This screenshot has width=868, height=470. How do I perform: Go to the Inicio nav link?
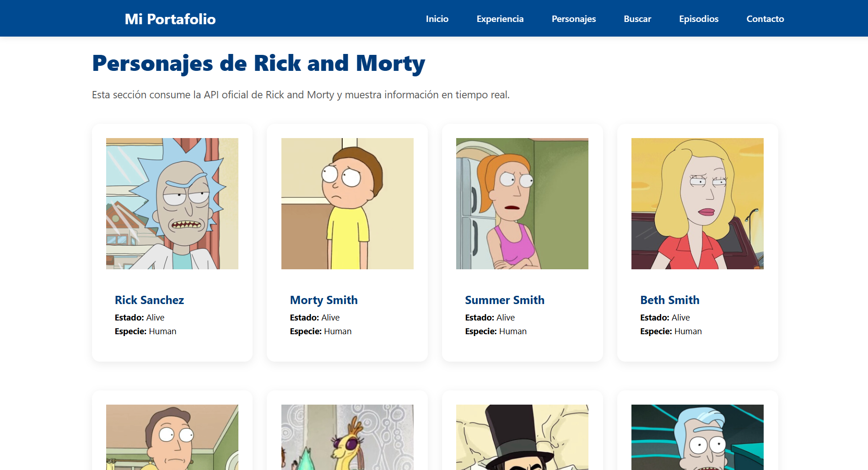coord(437,19)
